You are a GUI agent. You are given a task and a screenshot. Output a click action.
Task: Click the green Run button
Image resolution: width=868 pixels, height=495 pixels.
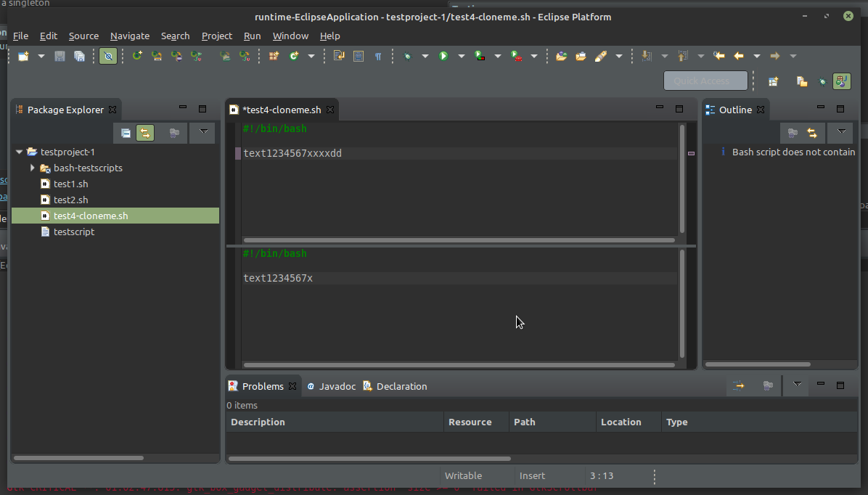(443, 56)
